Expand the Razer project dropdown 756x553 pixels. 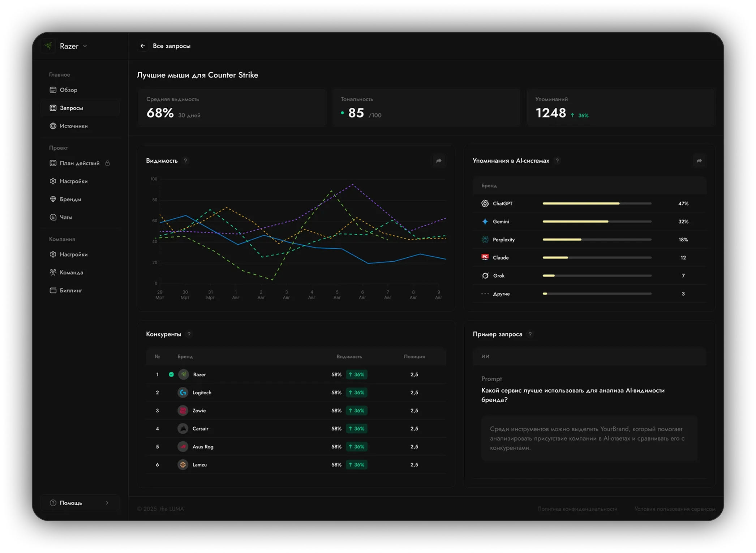click(85, 46)
